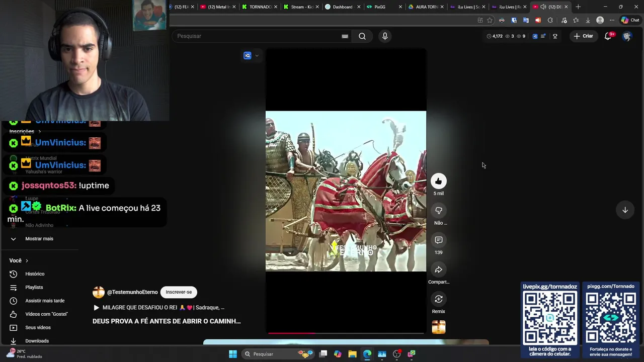Open the @TestemunhoEterno channel link

[132, 292]
